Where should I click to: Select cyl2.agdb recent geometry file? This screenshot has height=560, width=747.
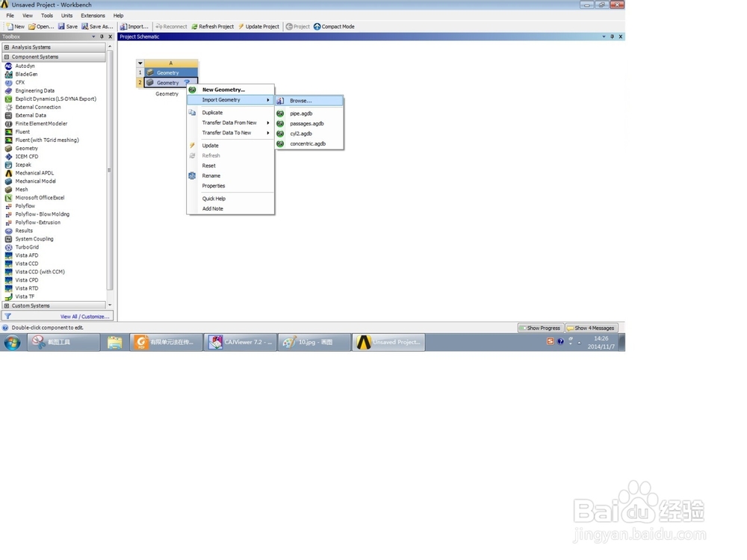coord(309,134)
